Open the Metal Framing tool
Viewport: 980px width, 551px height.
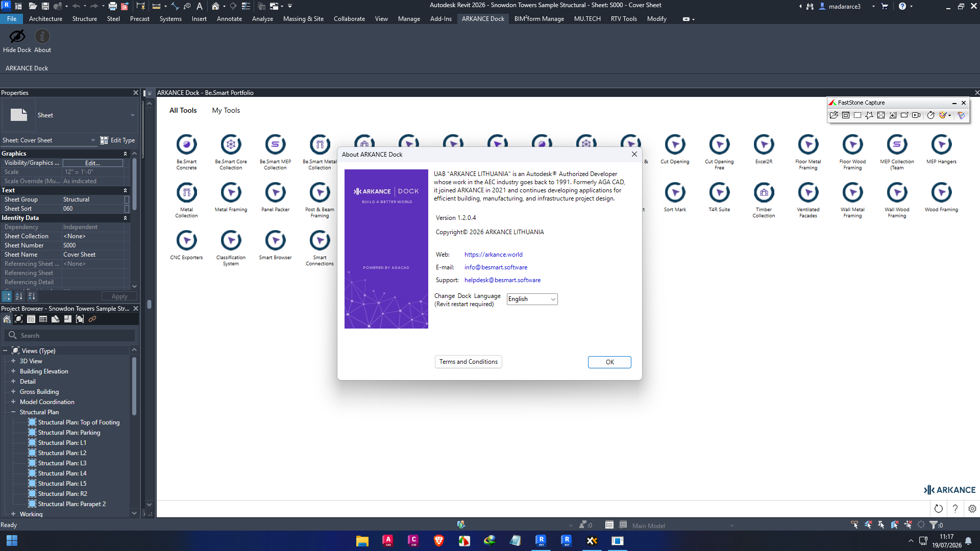[x=231, y=197]
